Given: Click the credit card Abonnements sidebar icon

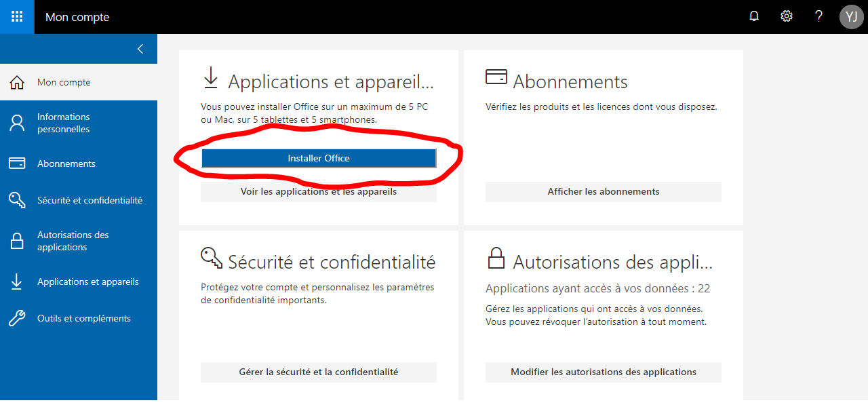Looking at the screenshot, I should click(x=17, y=163).
